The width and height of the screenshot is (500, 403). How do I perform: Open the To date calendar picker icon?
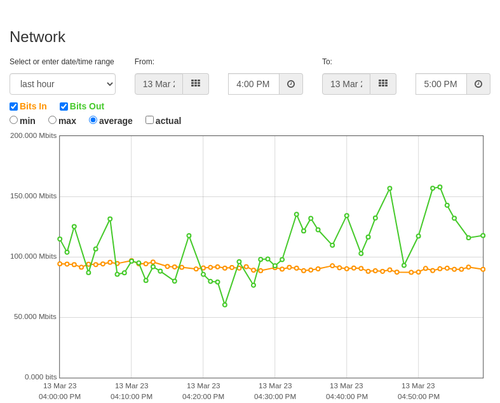pyautogui.click(x=383, y=84)
